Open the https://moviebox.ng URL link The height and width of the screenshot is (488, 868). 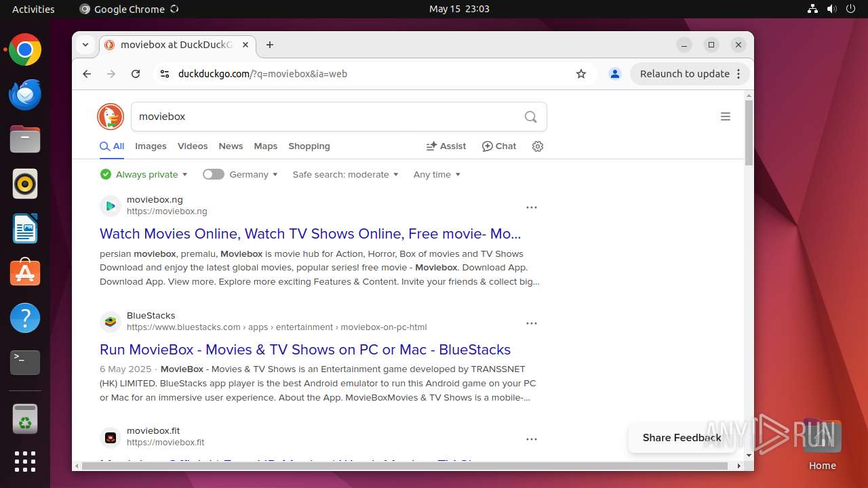pyautogui.click(x=167, y=211)
